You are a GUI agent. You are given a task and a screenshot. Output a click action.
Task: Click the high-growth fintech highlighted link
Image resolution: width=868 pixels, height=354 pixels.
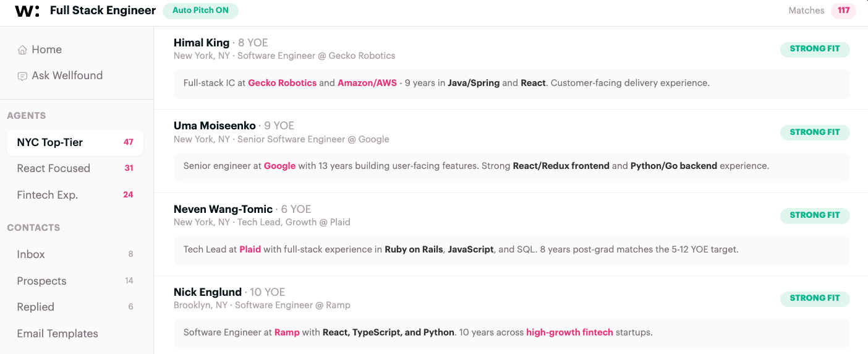pyautogui.click(x=569, y=332)
